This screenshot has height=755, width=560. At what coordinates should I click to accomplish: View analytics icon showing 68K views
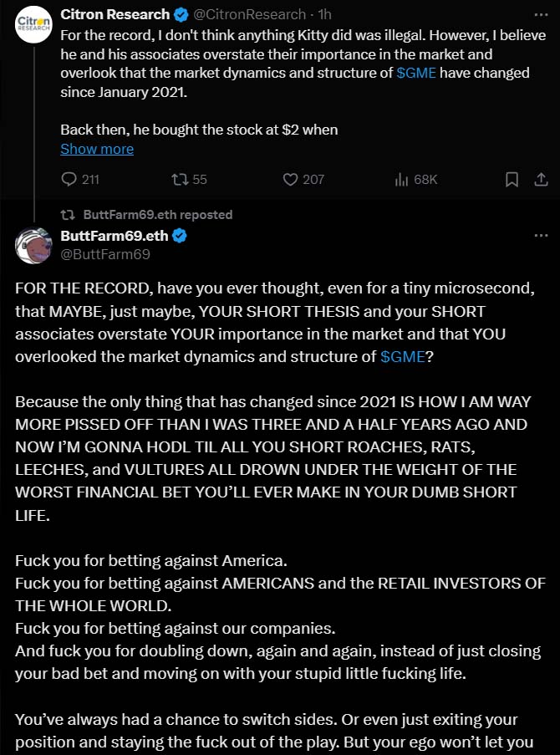coord(400,180)
